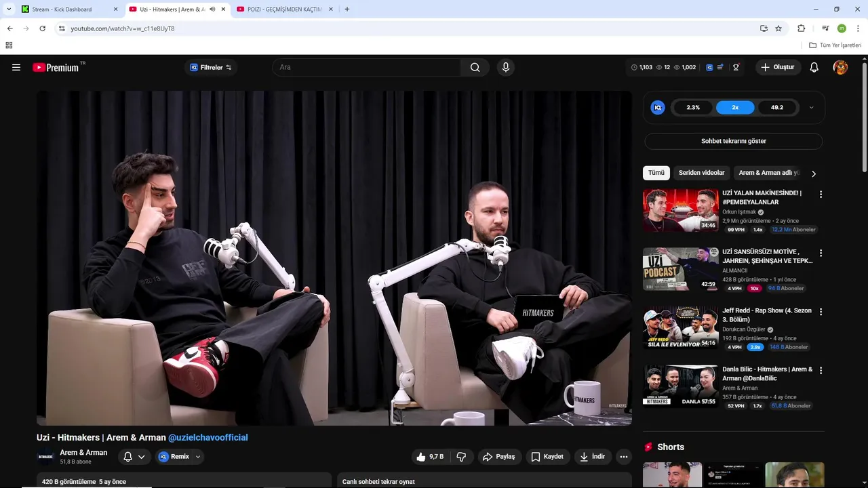Select the Tümü filter chip

click(656, 173)
